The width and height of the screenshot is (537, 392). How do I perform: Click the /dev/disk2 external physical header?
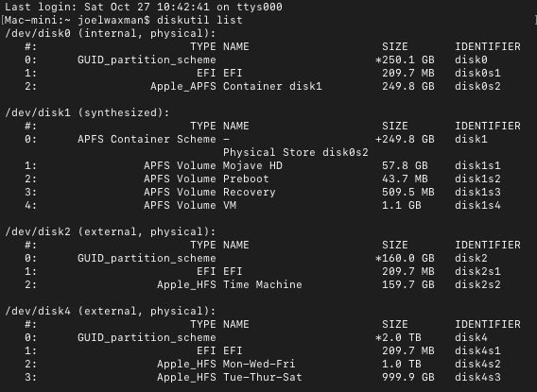111,231
